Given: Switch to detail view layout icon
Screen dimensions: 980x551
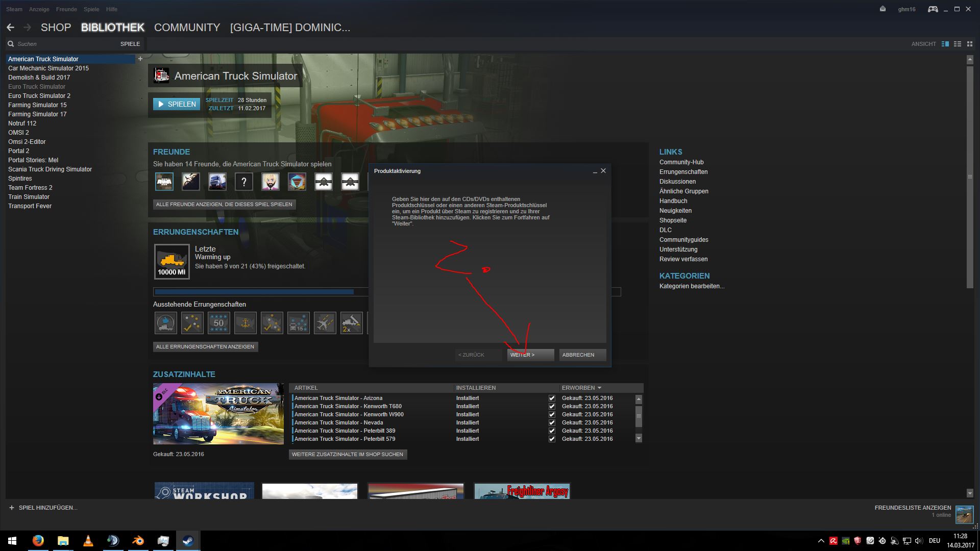Looking at the screenshot, I should coord(945,44).
